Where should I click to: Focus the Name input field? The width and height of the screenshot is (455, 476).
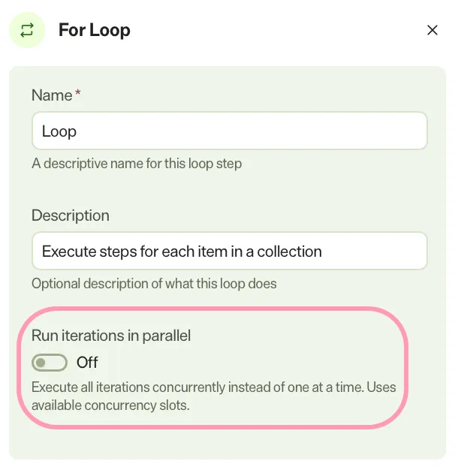click(230, 131)
